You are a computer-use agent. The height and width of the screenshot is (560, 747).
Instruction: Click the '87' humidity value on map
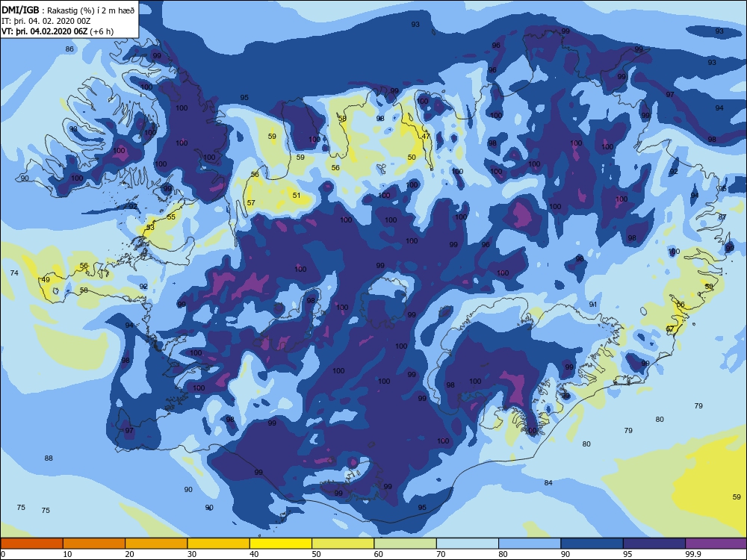(722, 217)
